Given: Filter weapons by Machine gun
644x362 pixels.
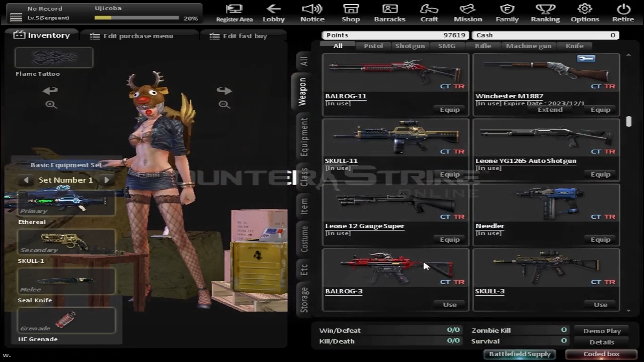Looking at the screenshot, I should [x=529, y=46].
